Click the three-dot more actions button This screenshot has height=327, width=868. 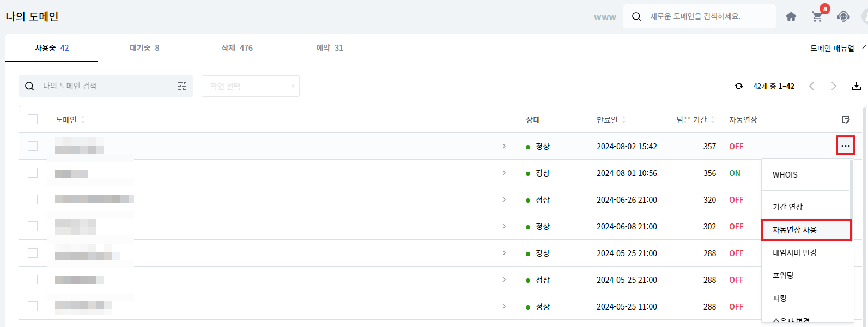(845, 146)
